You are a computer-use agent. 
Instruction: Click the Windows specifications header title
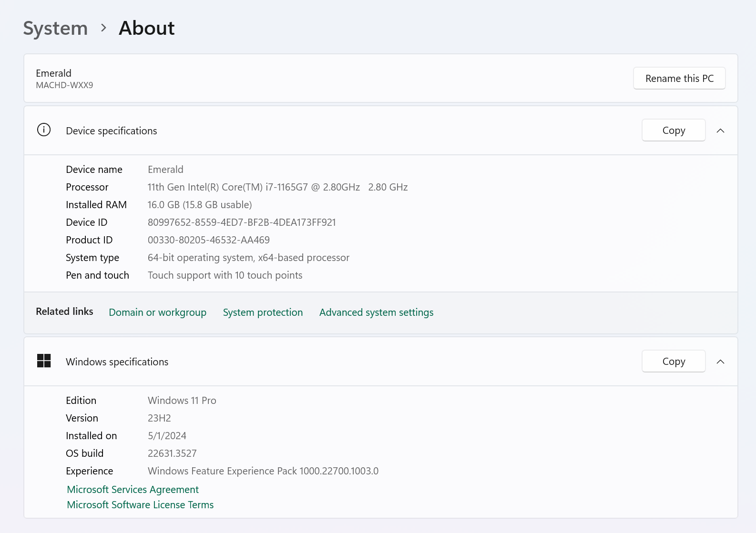[x=117, y=362]
